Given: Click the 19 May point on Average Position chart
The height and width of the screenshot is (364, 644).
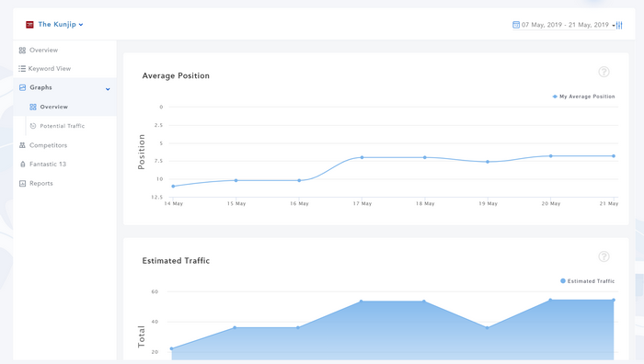Looking at the screenshot, I should [488, 162].
